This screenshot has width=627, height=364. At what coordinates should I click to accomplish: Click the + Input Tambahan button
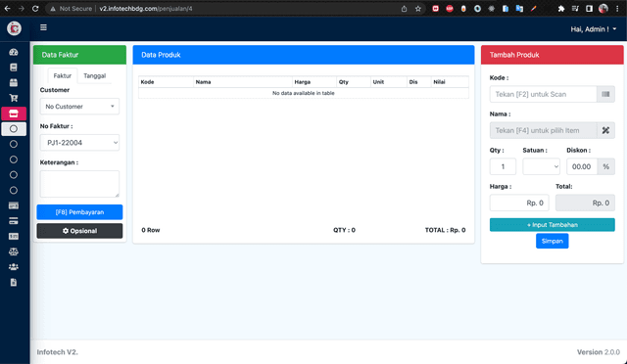552,225
